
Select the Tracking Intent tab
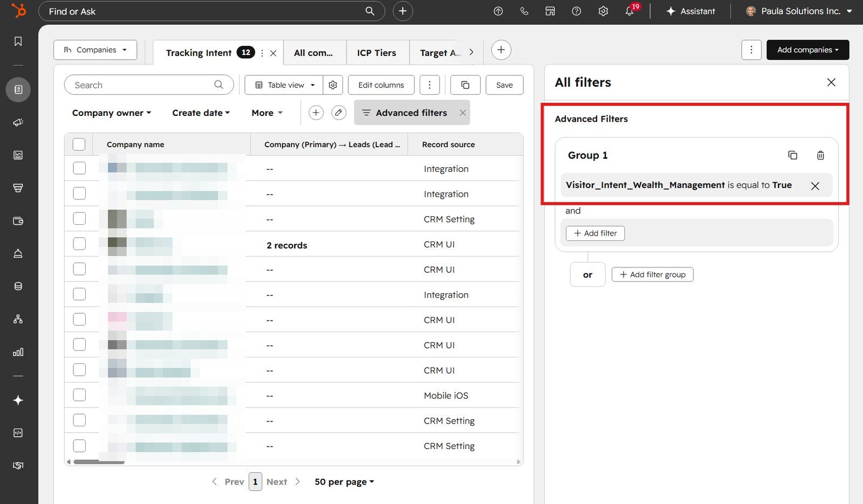coord(198,53)
